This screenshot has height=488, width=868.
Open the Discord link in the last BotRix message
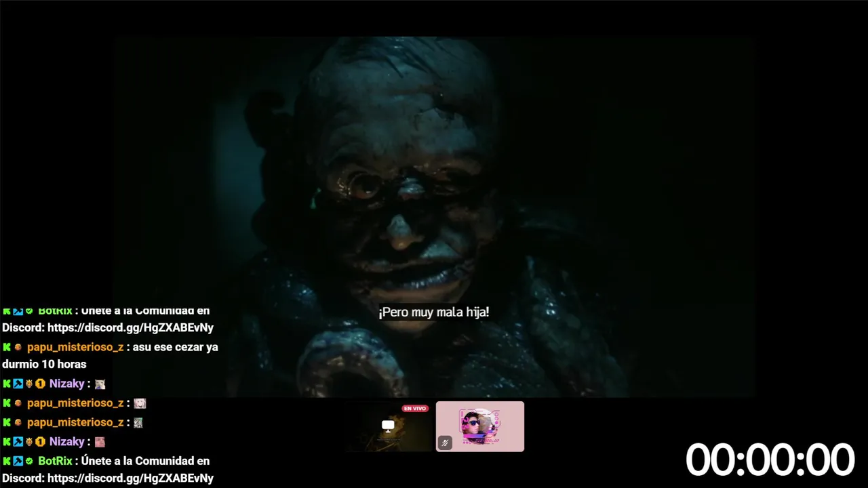pos(130,479)
